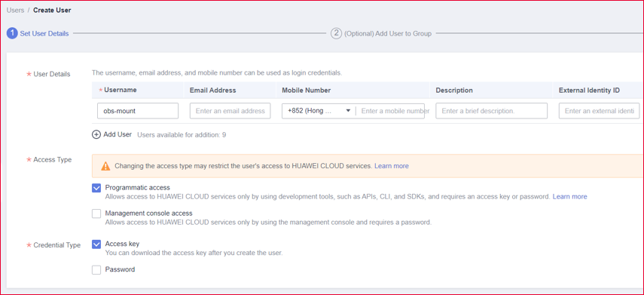
Task: Click the External Identity ID column header
Action: point(589,90)
